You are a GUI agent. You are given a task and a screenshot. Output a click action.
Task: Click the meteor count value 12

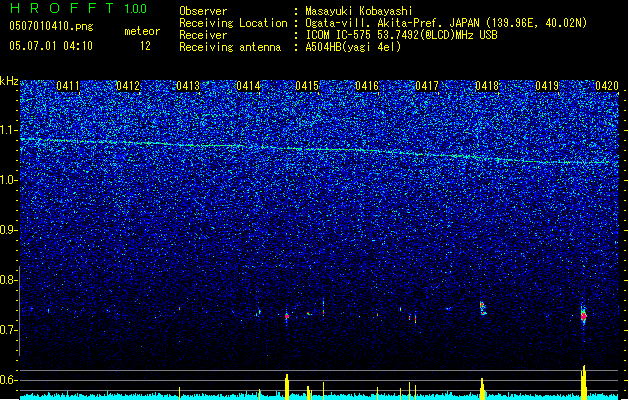pos(145,46)
